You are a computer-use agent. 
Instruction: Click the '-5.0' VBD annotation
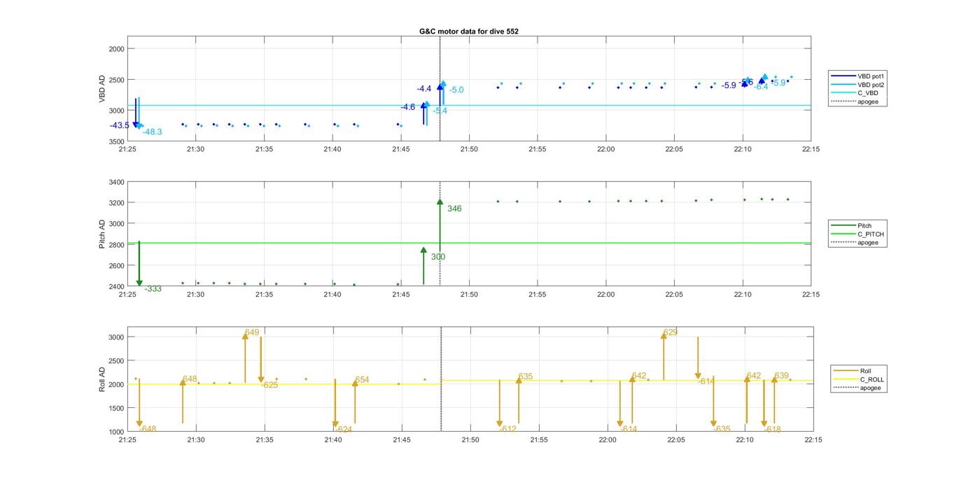(x=456, y=90)
